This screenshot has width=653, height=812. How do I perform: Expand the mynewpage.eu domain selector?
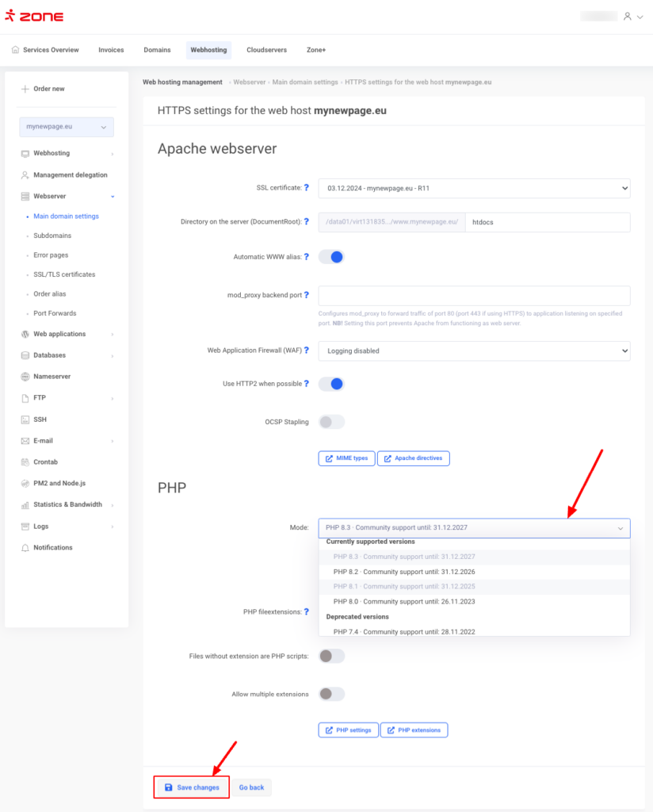pyautogui.click(x=67, y=127)
